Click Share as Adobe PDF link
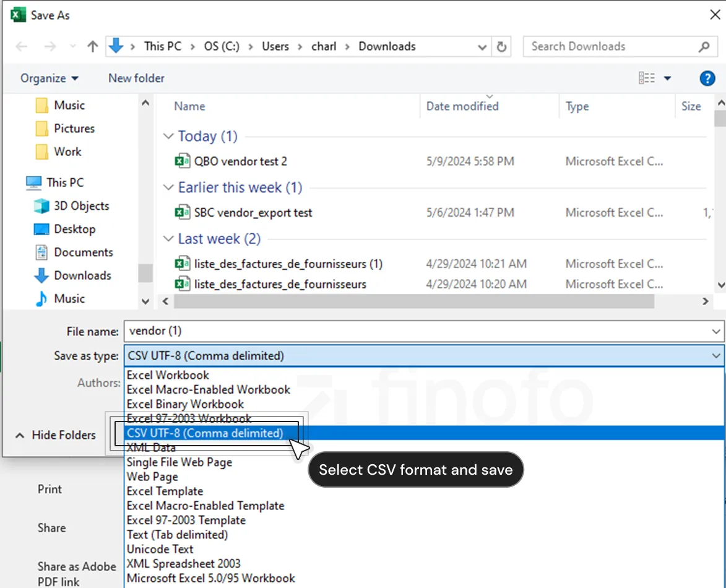This screenshot has width=726, height=588. pos(76,574)
